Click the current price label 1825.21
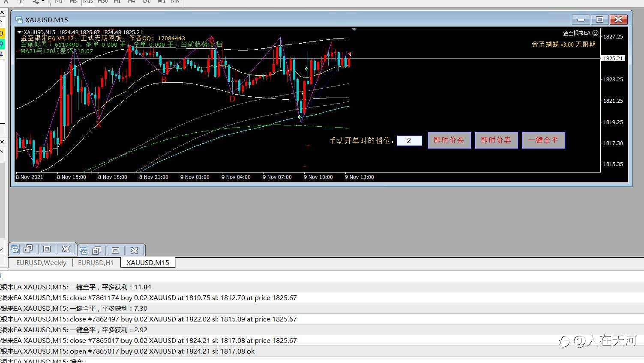This screenshot has width=644, height=363. [613, 58]
